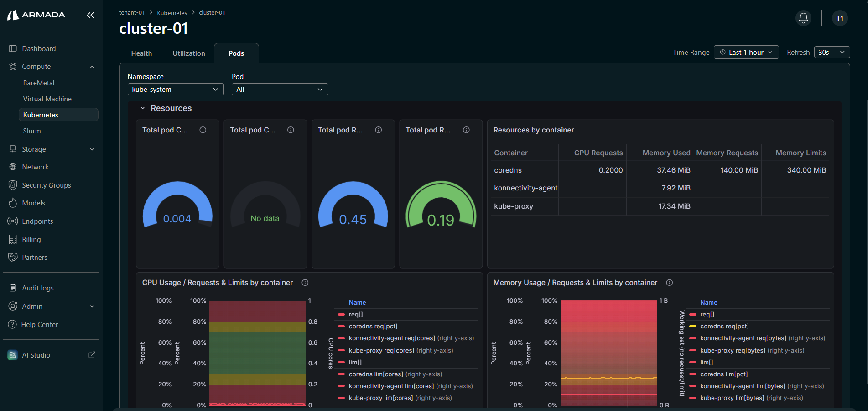
Task: Click the blue gauge showing 0.45
Action: tap(353, 204)
